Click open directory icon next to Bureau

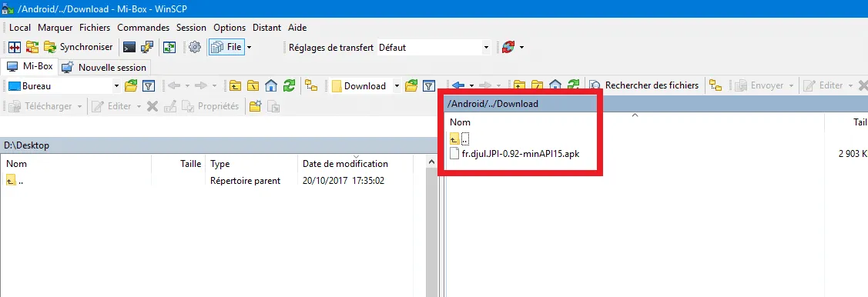tap(131, 85)
